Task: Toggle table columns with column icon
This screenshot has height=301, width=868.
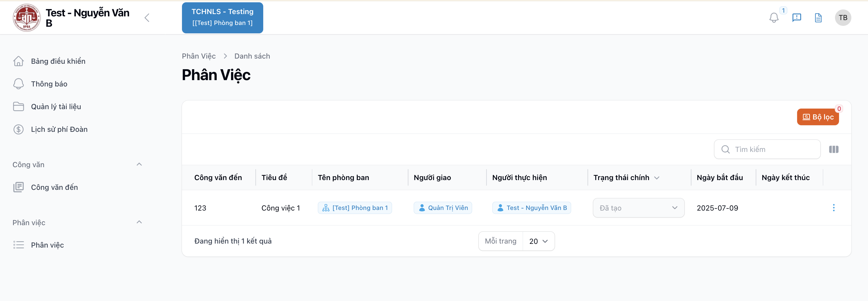Action: pyautogui.click(x=834, y=149)
